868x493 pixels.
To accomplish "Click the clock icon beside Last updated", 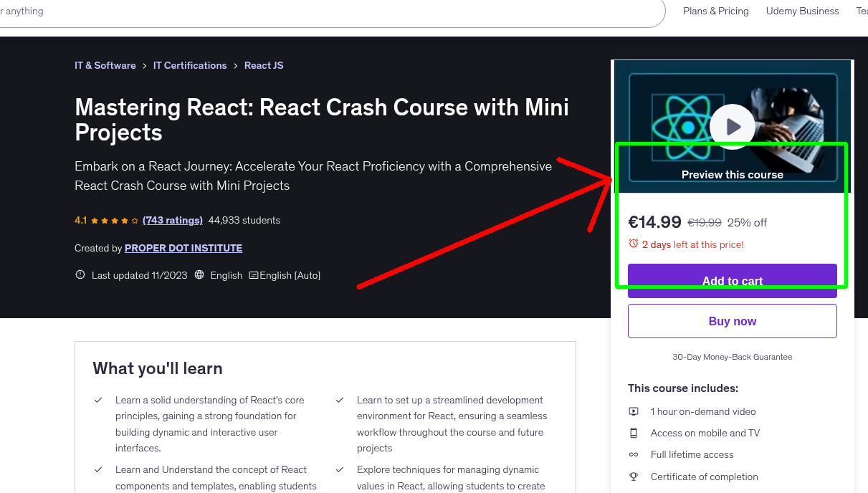I will click(80, 274).
